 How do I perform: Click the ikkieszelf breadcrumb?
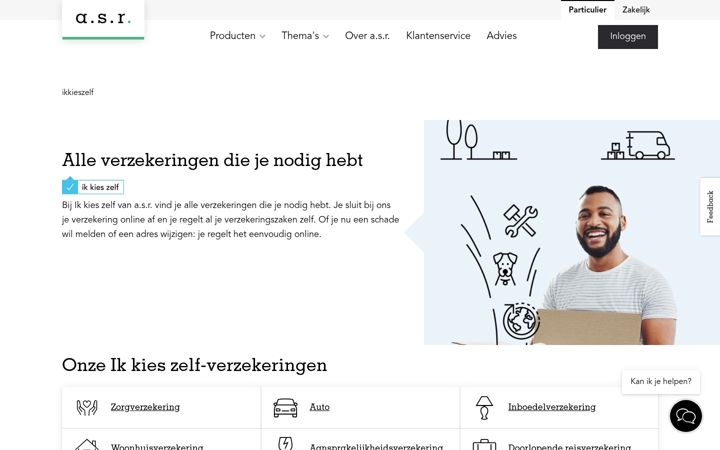(78, 92)
